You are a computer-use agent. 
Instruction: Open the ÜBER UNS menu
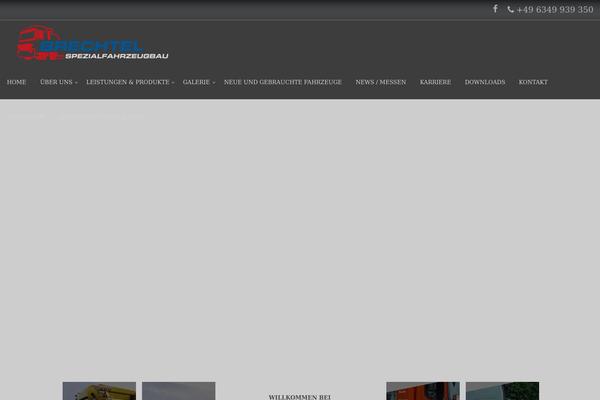point(56,82)
